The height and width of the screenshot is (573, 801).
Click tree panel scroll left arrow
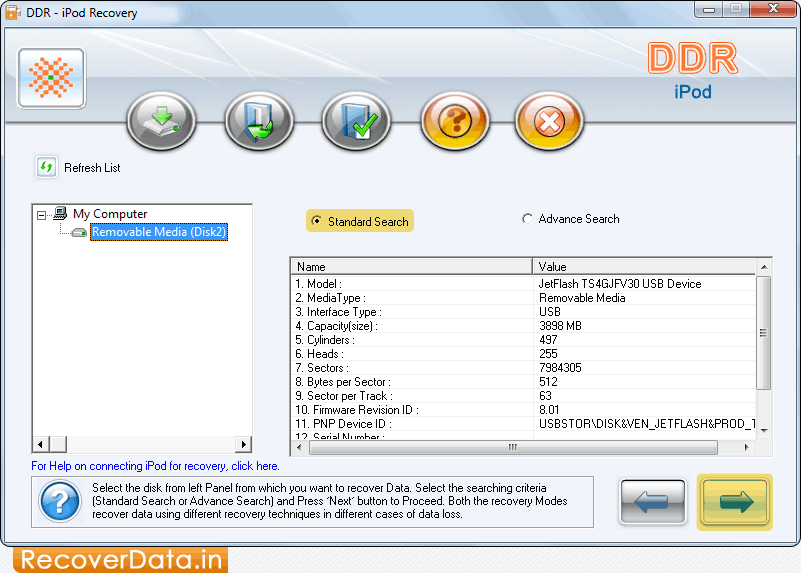point(40,444)
